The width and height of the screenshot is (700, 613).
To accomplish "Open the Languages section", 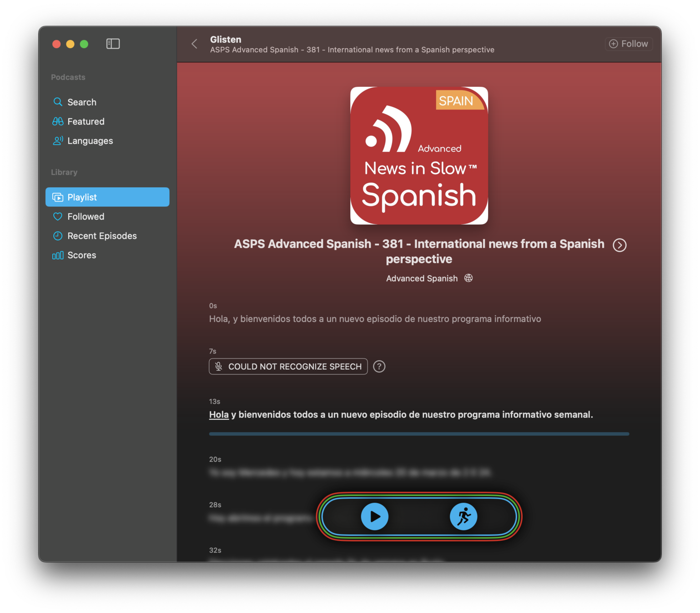I will coord(107,141).
